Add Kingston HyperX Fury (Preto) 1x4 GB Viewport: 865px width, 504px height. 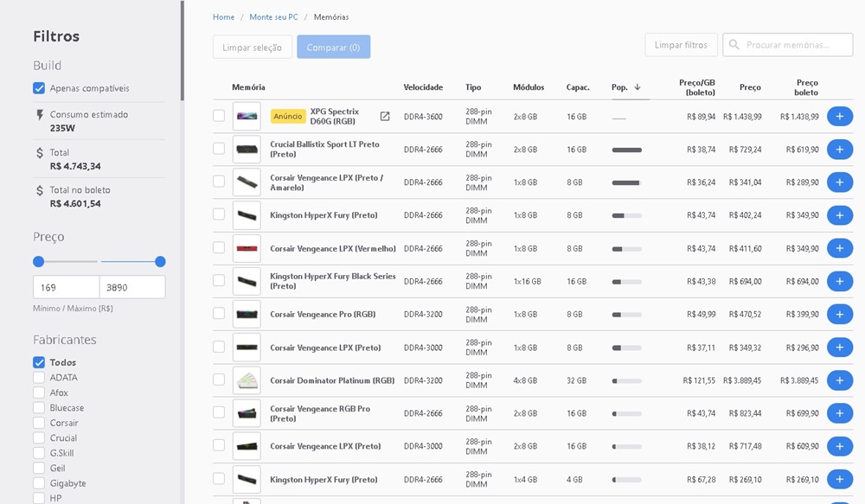(x=840, y=479)
